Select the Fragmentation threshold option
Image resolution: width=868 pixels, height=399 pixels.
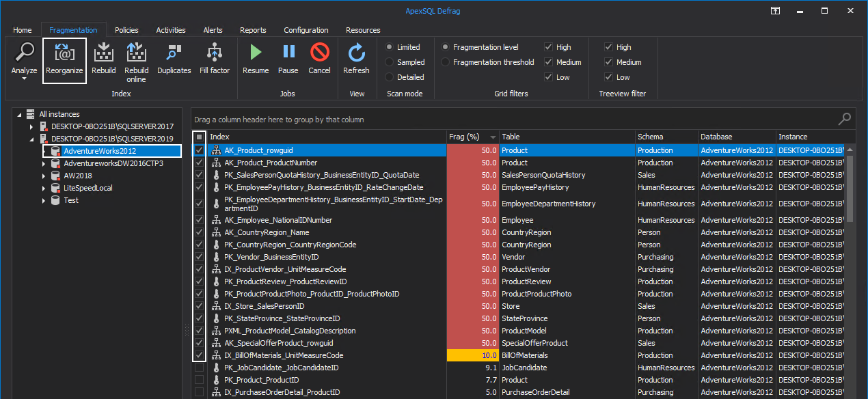click(446, 62)
